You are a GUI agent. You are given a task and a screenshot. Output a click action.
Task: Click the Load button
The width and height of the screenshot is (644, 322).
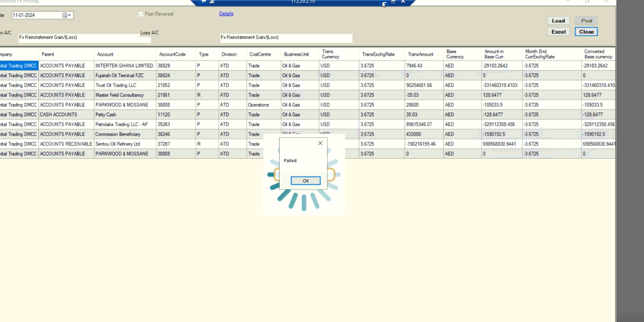(x=558, y=21)
